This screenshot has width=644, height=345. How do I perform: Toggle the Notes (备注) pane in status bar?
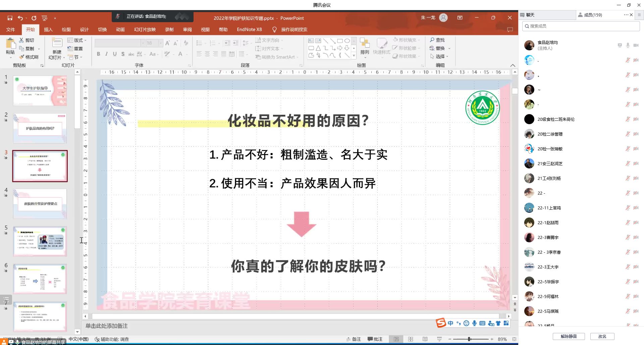[354, 339]
